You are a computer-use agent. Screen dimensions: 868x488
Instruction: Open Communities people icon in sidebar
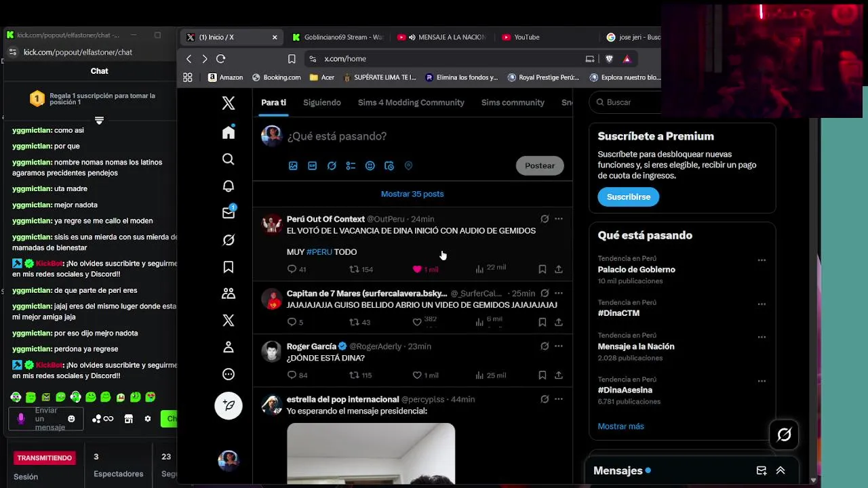229,293
